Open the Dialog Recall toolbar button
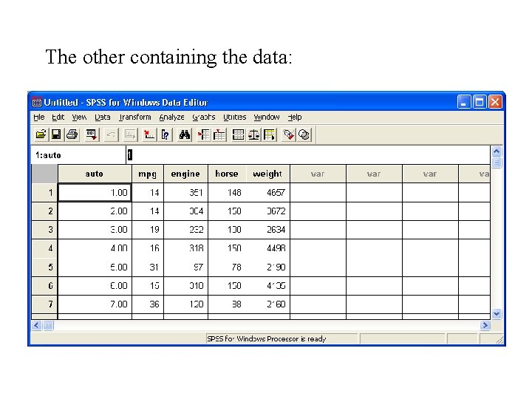The width and height of the screenshot is (532, 399). [92, 134]
